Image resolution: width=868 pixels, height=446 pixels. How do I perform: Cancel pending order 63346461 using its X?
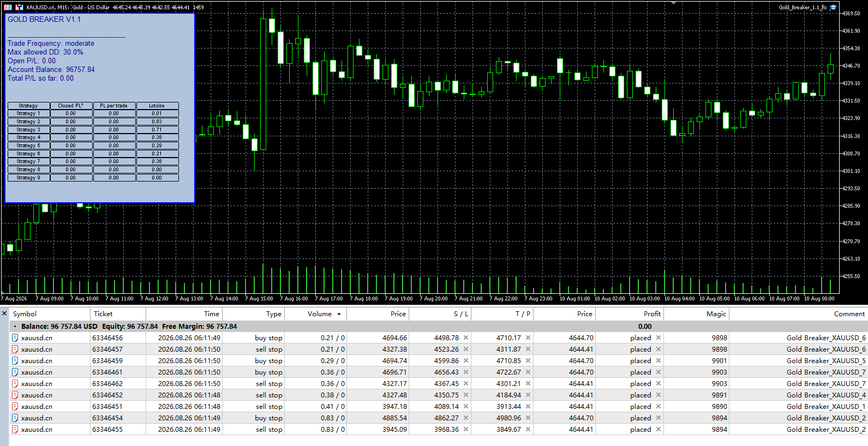pyautogui.click(x=659, y=372)
